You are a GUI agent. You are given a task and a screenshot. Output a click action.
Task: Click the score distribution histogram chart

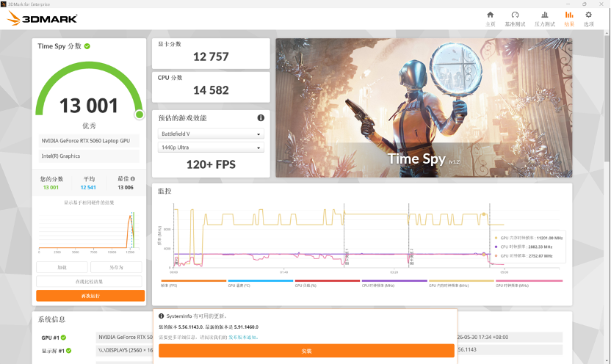87,231
